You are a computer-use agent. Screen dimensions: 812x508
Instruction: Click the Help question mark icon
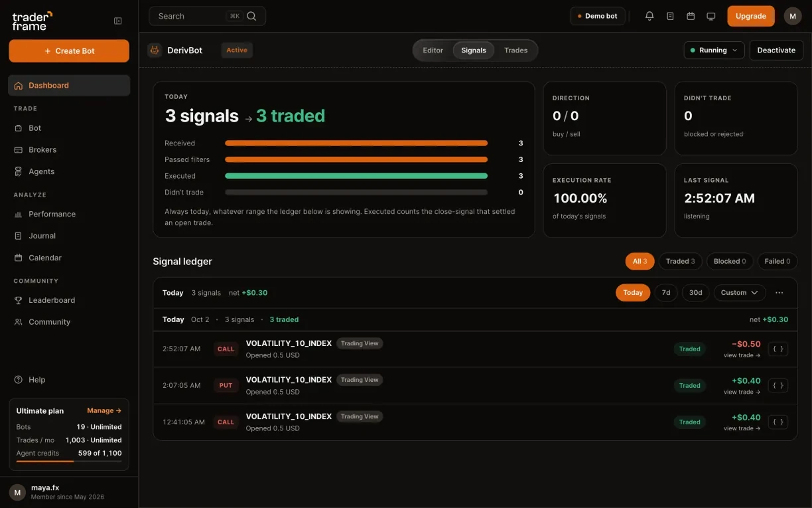19,380
